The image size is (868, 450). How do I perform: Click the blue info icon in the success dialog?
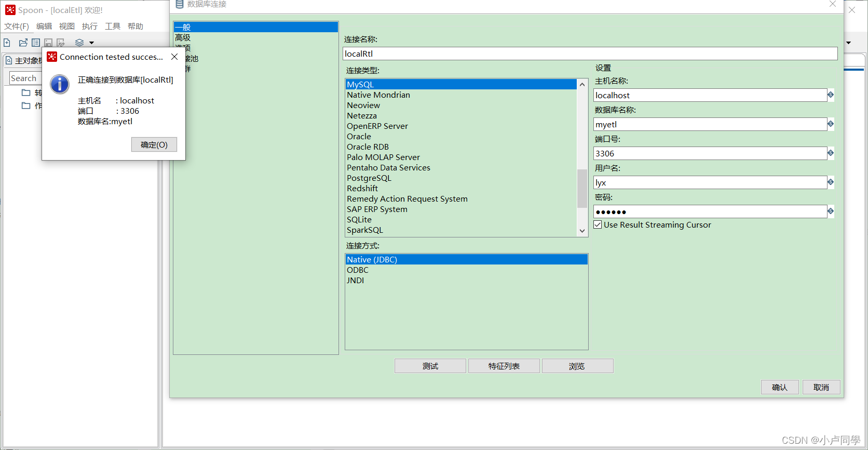click(x=60, y=84)
